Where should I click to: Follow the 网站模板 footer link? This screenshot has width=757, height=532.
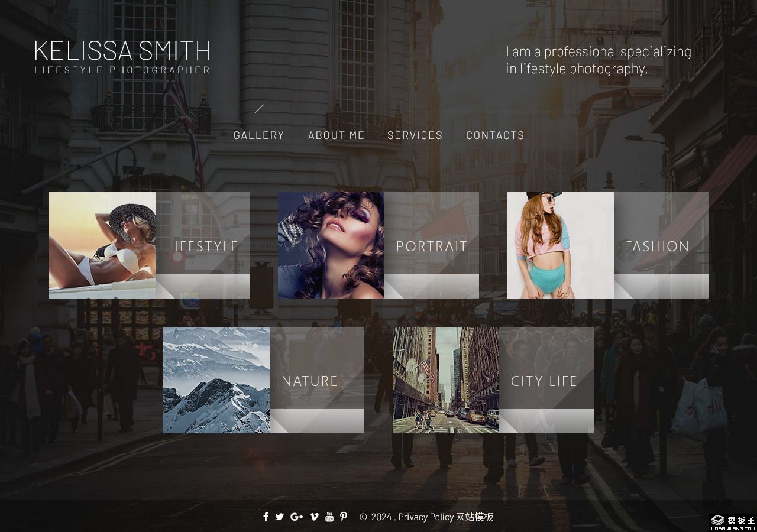click(x=475, y=517)
